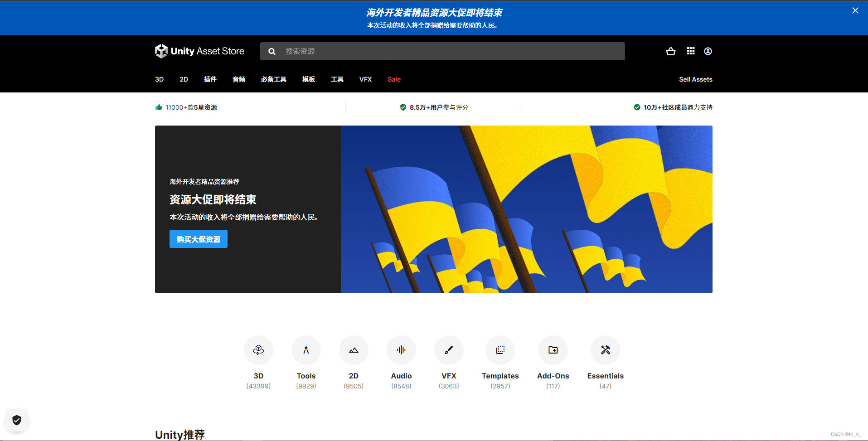Click the Sell Assets link

pos(695,79)
